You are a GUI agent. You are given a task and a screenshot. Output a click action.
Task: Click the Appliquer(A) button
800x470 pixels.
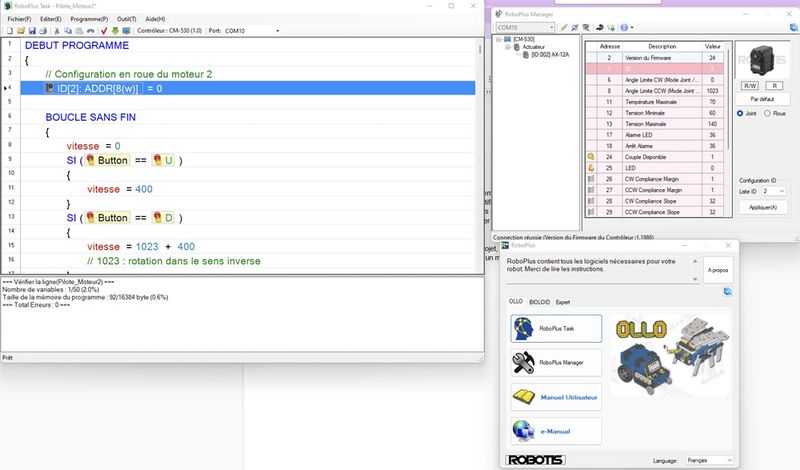coord(762,207)
